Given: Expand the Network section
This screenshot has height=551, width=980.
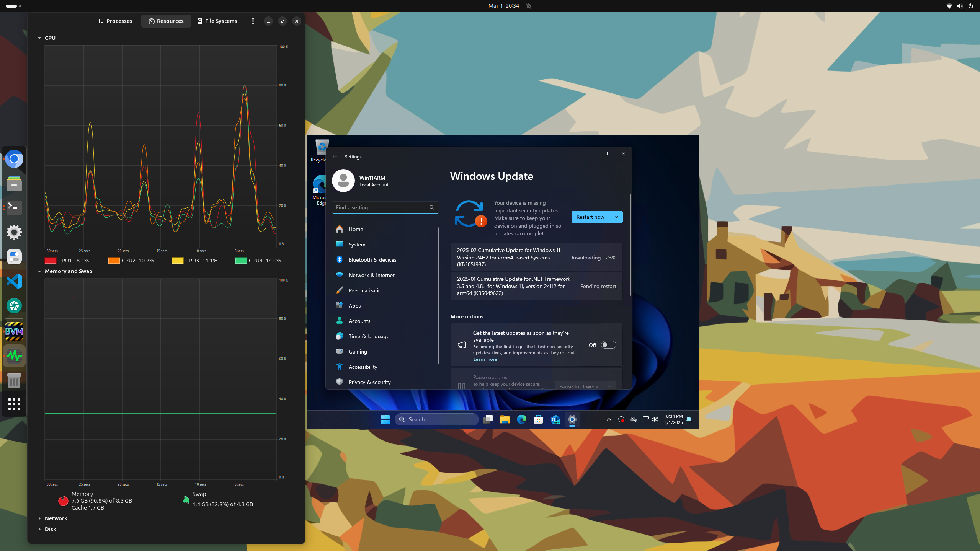Looking at the screenshot, I should tap(39, 518).
